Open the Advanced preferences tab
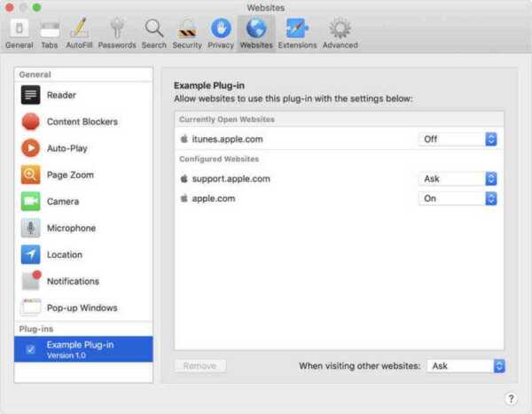This screenshot has height=414, width=532. (x=340, y=32)
